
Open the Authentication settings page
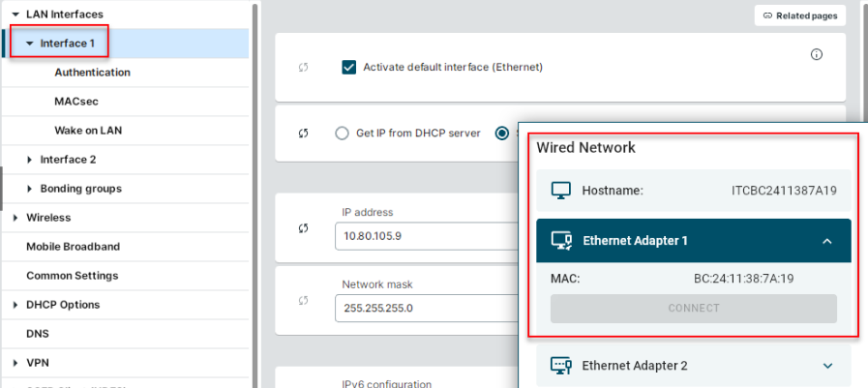[x=93, y=73]
